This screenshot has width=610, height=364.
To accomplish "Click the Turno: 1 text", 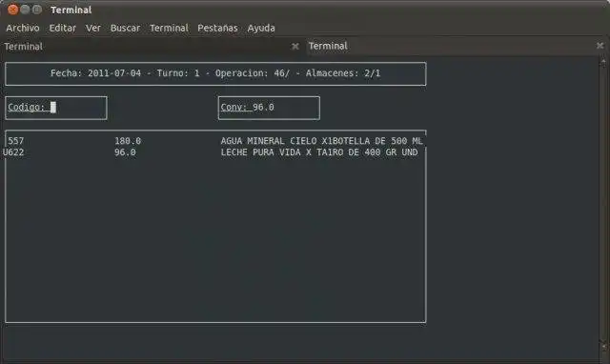I will (x=178, y=73).
